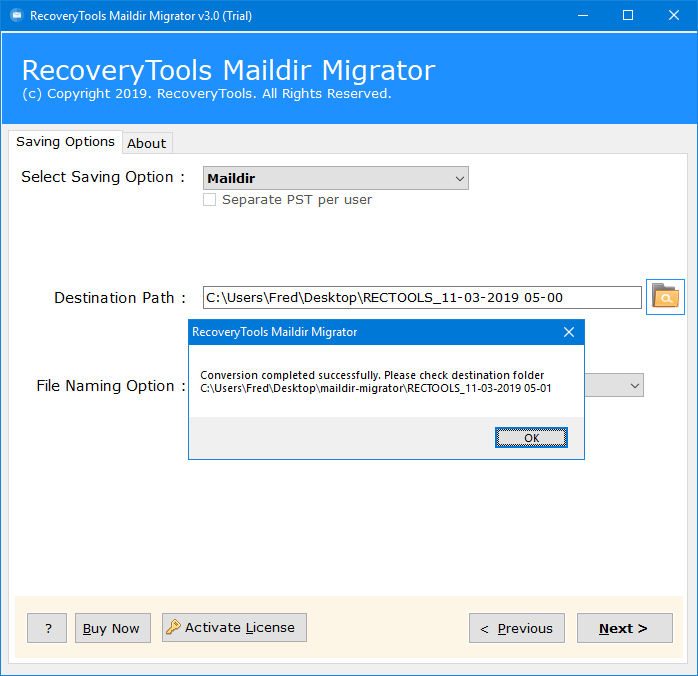The width and height of the screenshot is (698, 676).
Task: Switch to the About tab
Action: tap(147, 143)
